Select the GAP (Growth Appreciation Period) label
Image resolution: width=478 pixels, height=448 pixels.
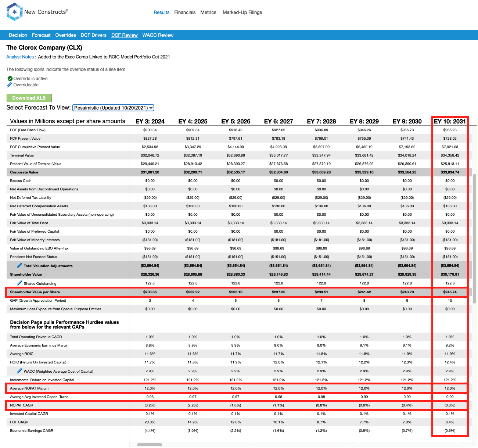tap(38, 301)
